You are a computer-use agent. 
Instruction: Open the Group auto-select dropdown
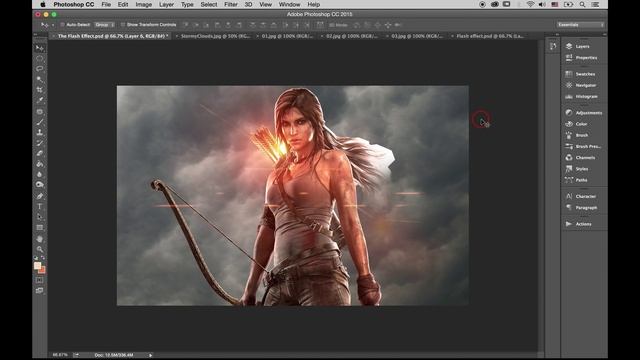click(x=104, y=25)
